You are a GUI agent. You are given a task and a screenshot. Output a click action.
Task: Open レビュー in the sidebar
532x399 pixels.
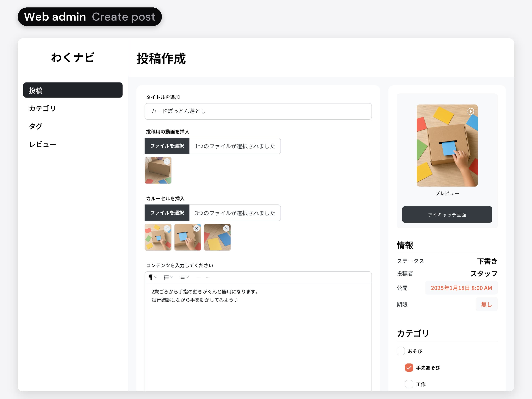pyautogui.click(x=43, y=144)
